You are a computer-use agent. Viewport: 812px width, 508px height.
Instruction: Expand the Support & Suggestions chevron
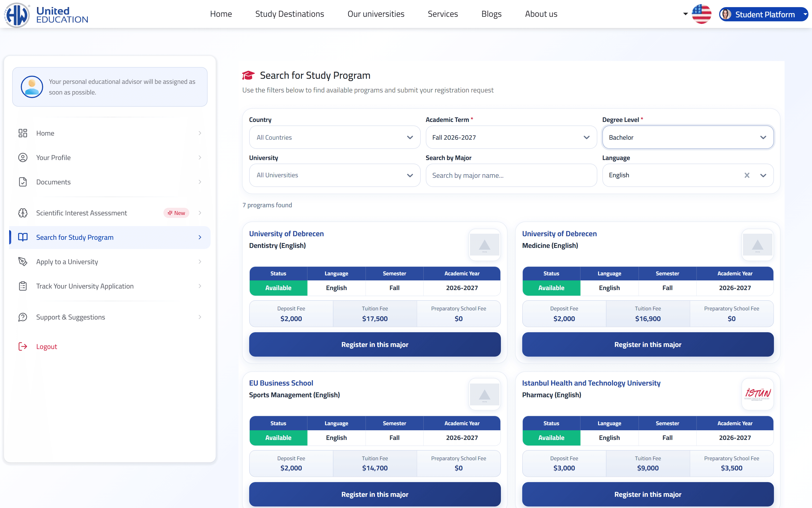click(x=200, y=317)
